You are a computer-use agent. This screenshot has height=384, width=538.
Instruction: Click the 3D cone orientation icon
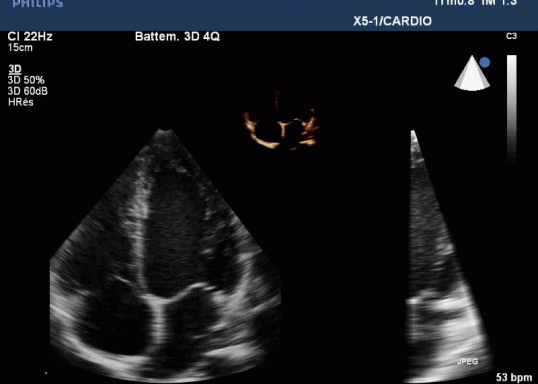(x=472, y=73)
